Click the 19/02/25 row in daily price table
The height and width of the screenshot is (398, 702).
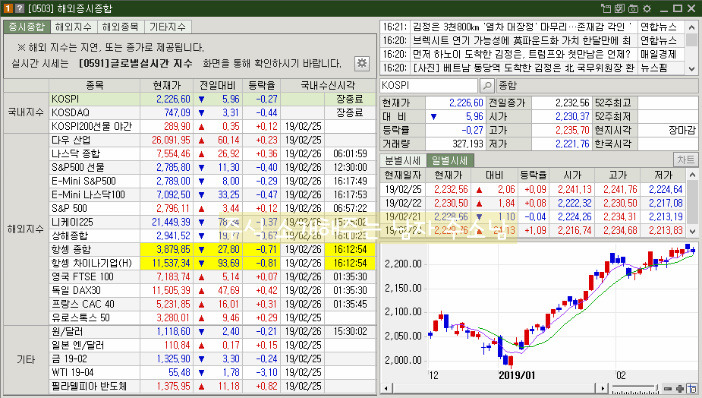pyautogui.click(x=534, y=189)
